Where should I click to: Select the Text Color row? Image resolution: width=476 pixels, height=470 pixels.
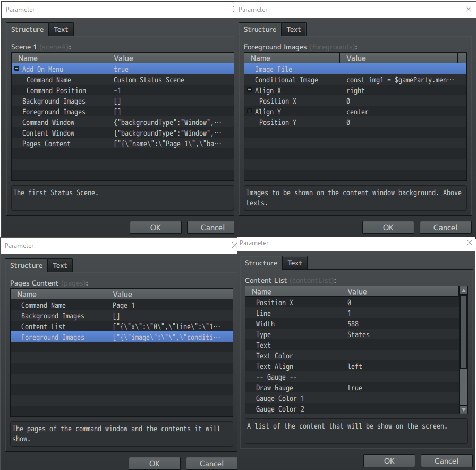pyautogui.click(x=352, y=356)
